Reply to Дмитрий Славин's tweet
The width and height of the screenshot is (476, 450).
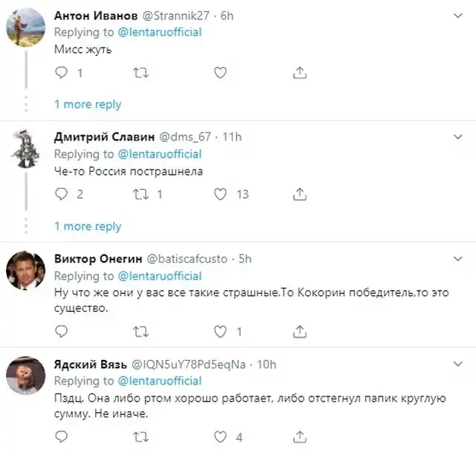click(x=62, y=194)
